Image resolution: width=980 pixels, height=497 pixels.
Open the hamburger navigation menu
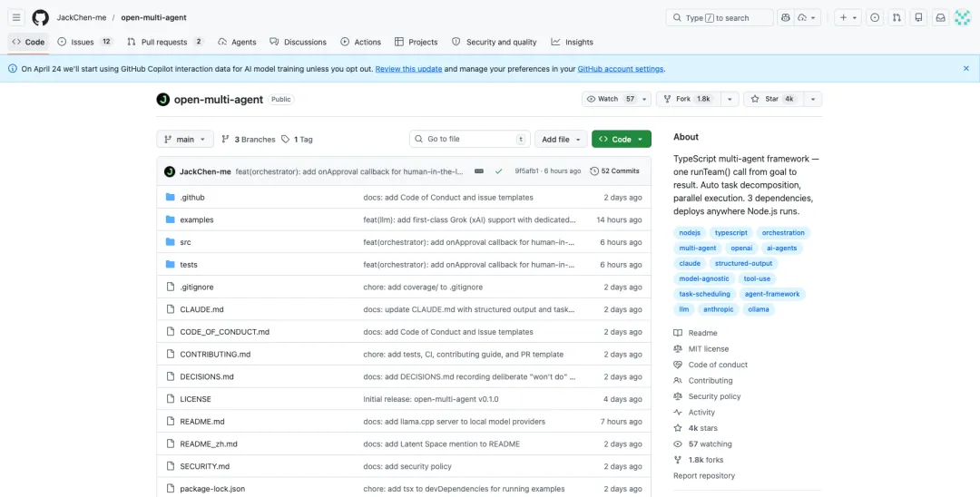pos(16,17)
